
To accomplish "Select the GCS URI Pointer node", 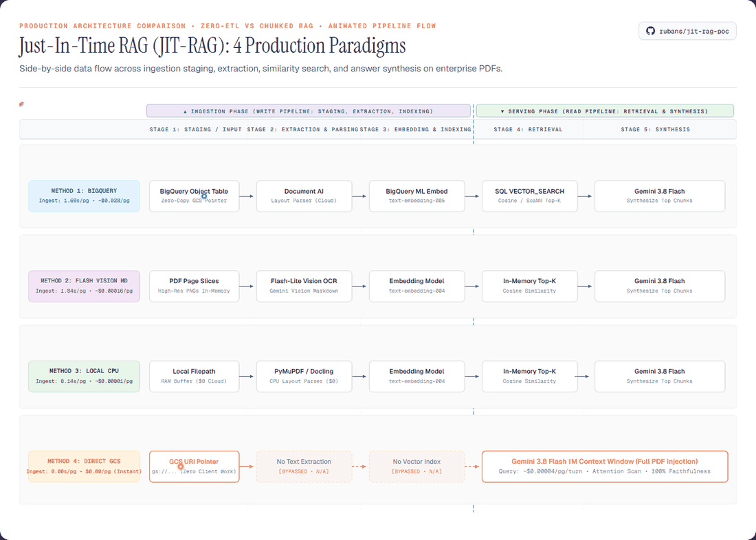I will pyautogui.click(x=194, y=466).
